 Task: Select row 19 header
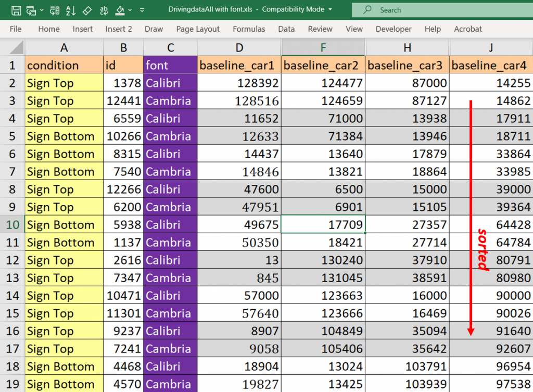click(12, 384)
